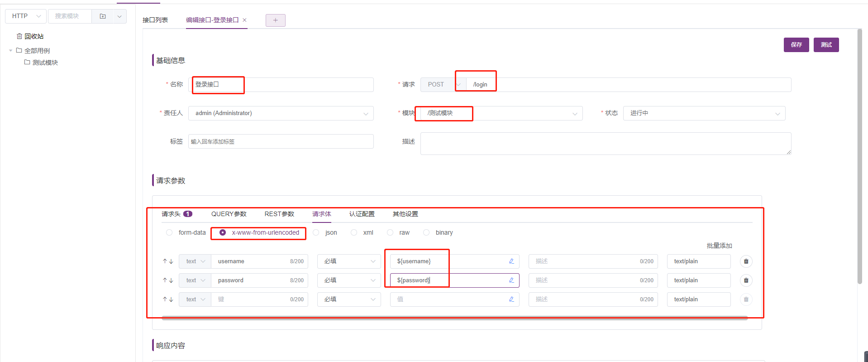This screenshot has width=868, height=362.
Task: Open the recycle bin trash icon
Action: coord(19,36)
